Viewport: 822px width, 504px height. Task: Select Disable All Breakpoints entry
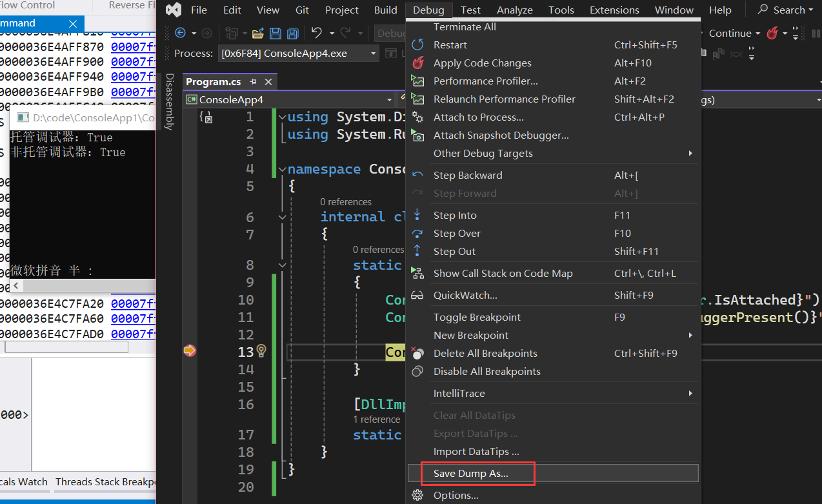click(x=553, y=371)
